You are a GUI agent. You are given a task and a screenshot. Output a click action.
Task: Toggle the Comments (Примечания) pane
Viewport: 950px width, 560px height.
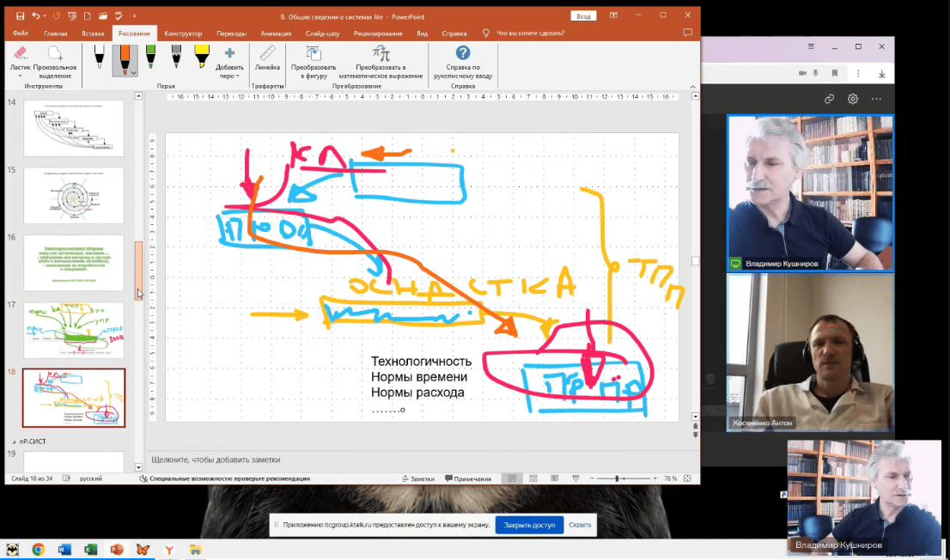(466, 478)
